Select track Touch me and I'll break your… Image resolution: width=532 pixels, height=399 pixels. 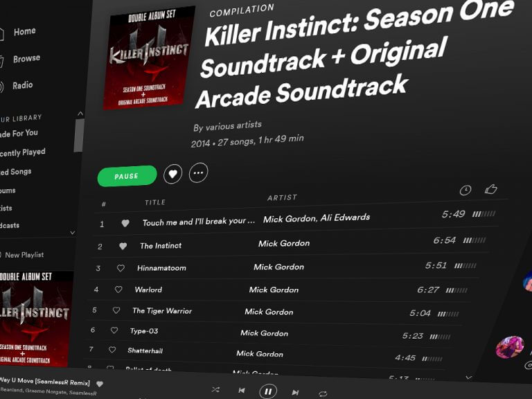pyautogui.click(x=199, y=222)
